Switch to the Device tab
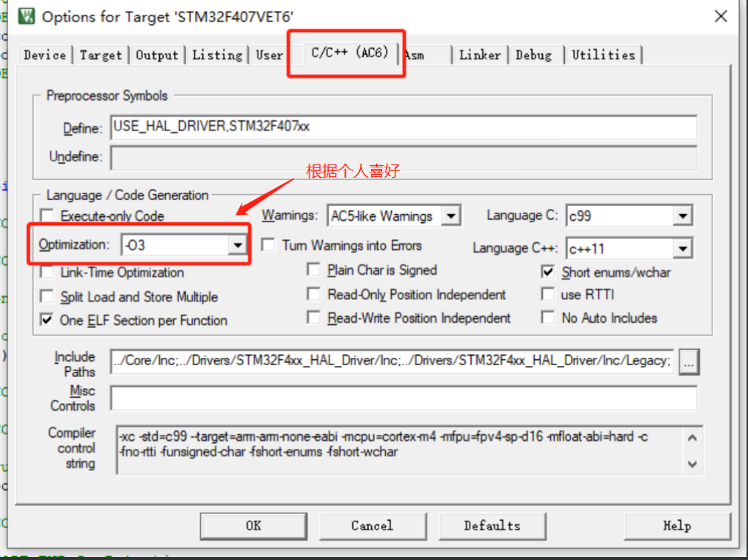The image size is (748, 560). [x=45, y=55]
